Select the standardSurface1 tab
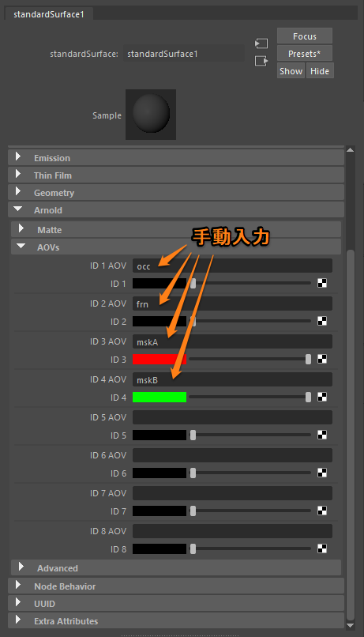The image size is (364, 637). [49, 14]
